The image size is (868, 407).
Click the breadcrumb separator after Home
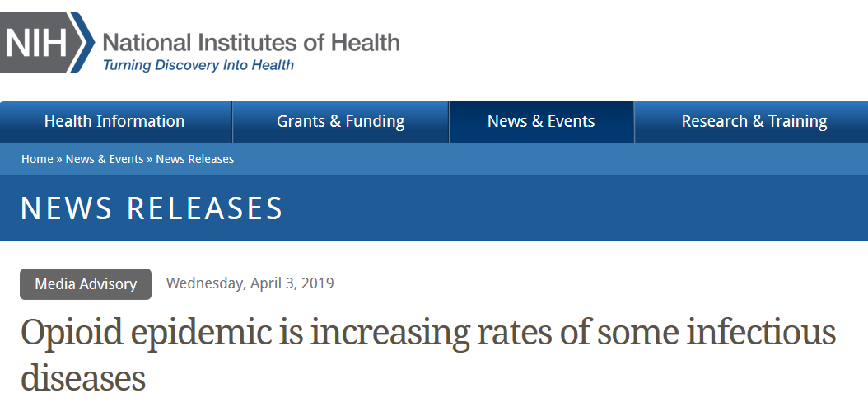click(59, 159)
